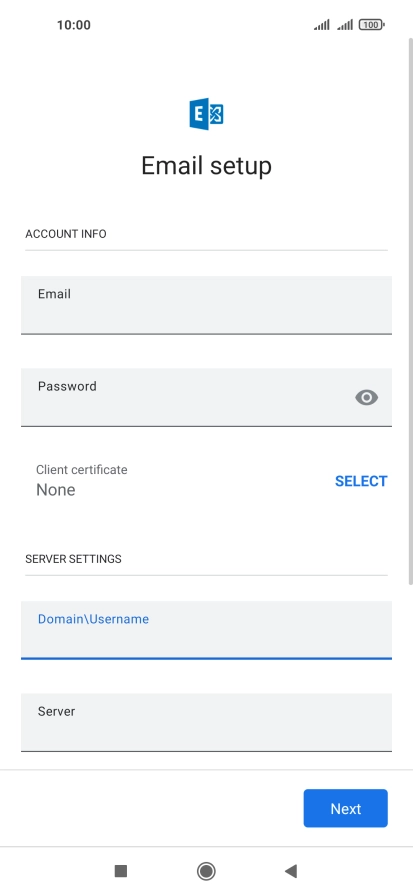
Task: Tap the ACCOUNT INFO section header
Action: (x=66, y=234)
